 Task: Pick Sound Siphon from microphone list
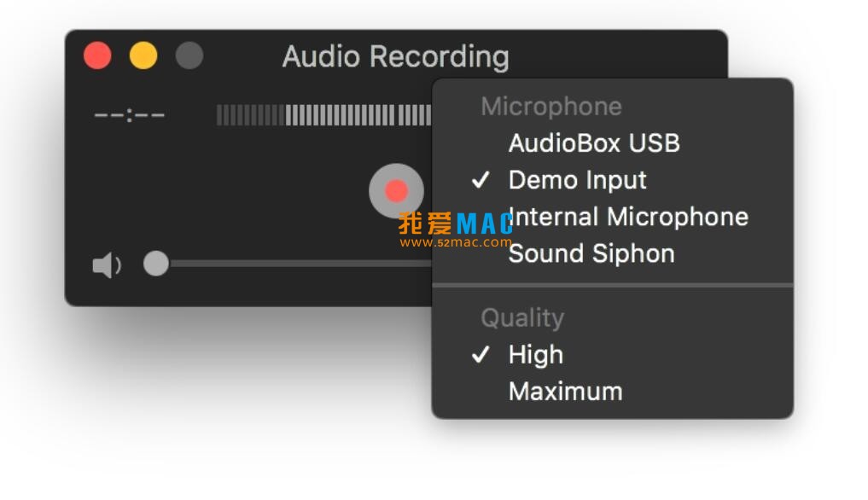coord(591,253)
